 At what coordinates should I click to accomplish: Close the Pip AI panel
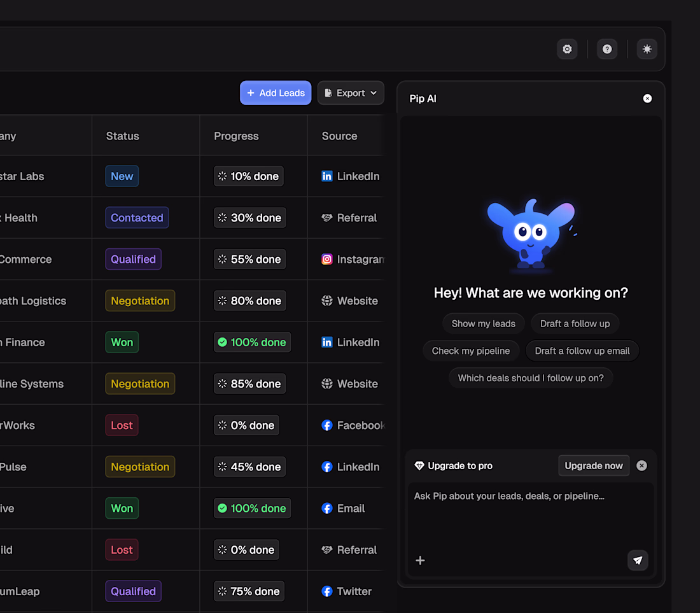click(647, 99)
